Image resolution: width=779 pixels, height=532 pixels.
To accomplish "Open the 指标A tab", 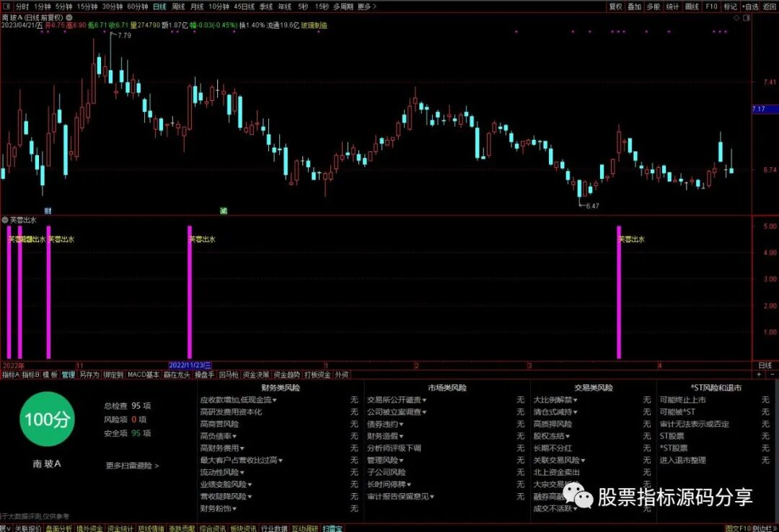I will [10, 375].
